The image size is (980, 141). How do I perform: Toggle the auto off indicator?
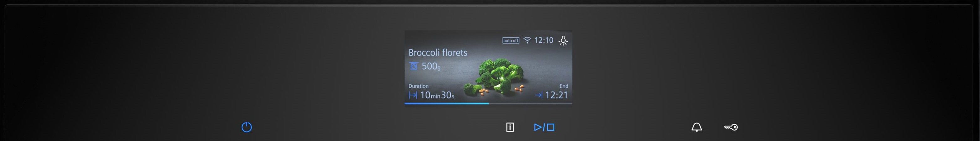(511, 40)
